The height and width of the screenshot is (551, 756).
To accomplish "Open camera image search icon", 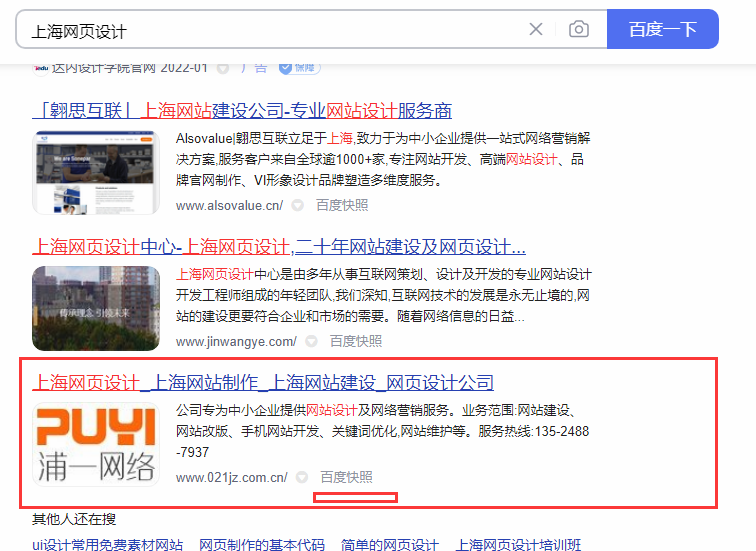I will pyautogui.click(x=579, y=29).
